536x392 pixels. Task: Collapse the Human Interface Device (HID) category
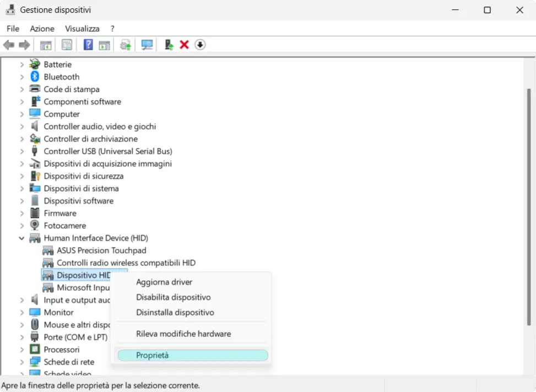(x=22, y=238)
